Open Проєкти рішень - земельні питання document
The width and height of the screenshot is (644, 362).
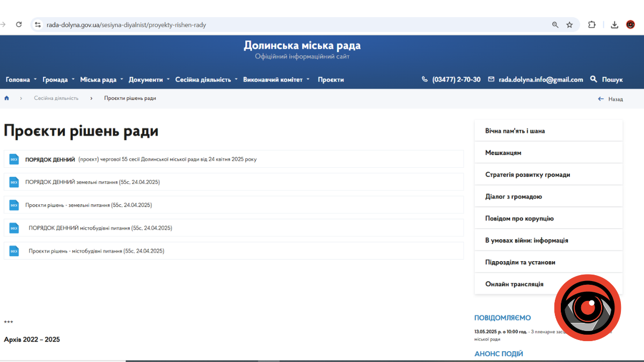[x=89, y=205]
